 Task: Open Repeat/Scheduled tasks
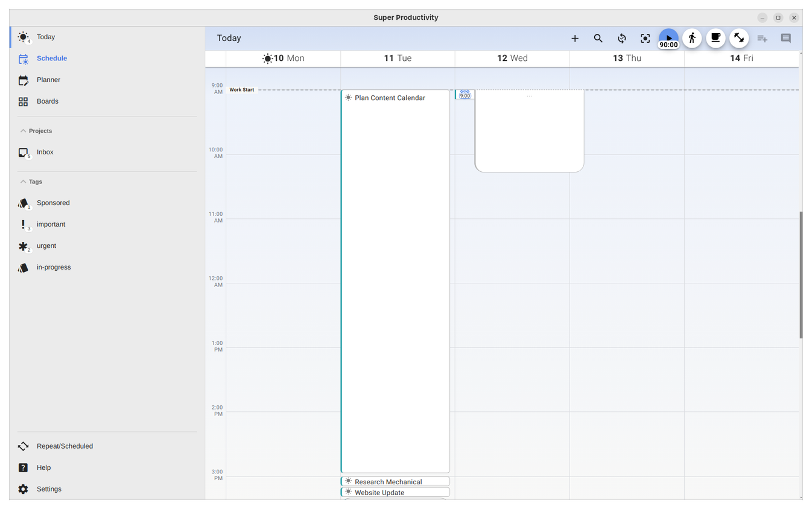point(107,446)
